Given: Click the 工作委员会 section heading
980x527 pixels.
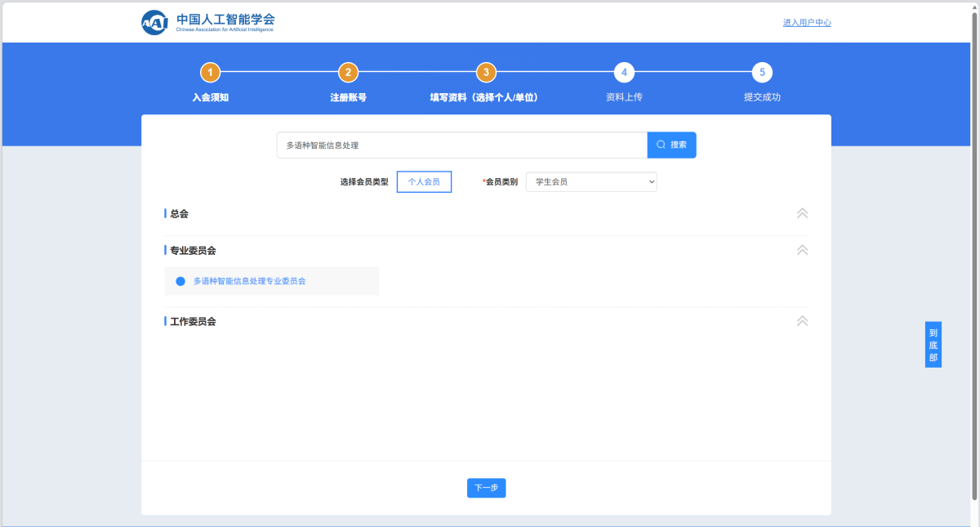Looking at the screenshot, I should pyautogui.click(x=193, y=322).
